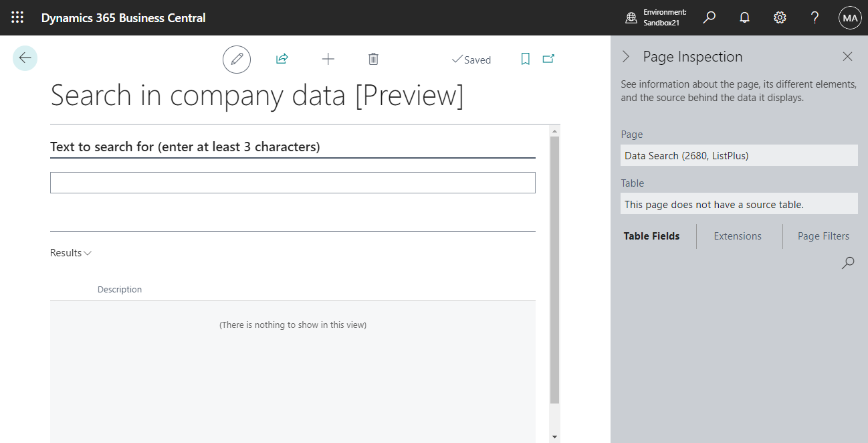
Task: Bookmark this page
Action: tap(525, 59)
